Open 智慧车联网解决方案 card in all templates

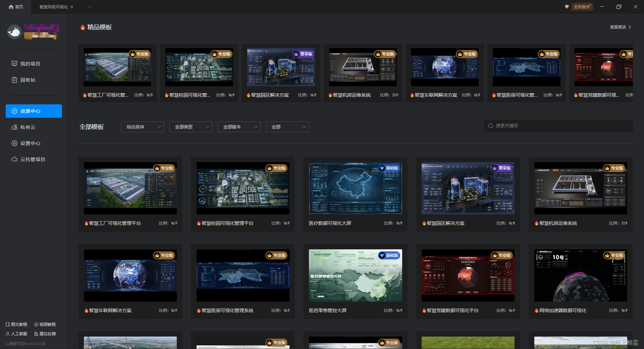click(x=130, y=282)
